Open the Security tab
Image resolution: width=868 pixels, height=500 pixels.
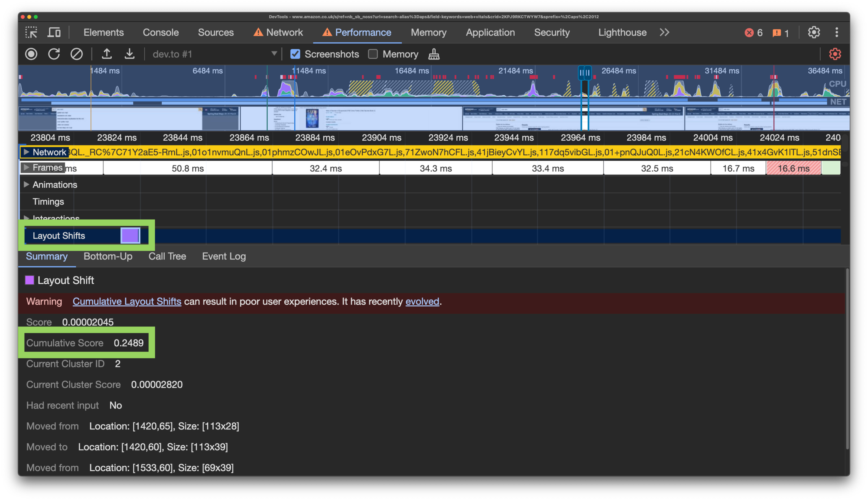552,32
